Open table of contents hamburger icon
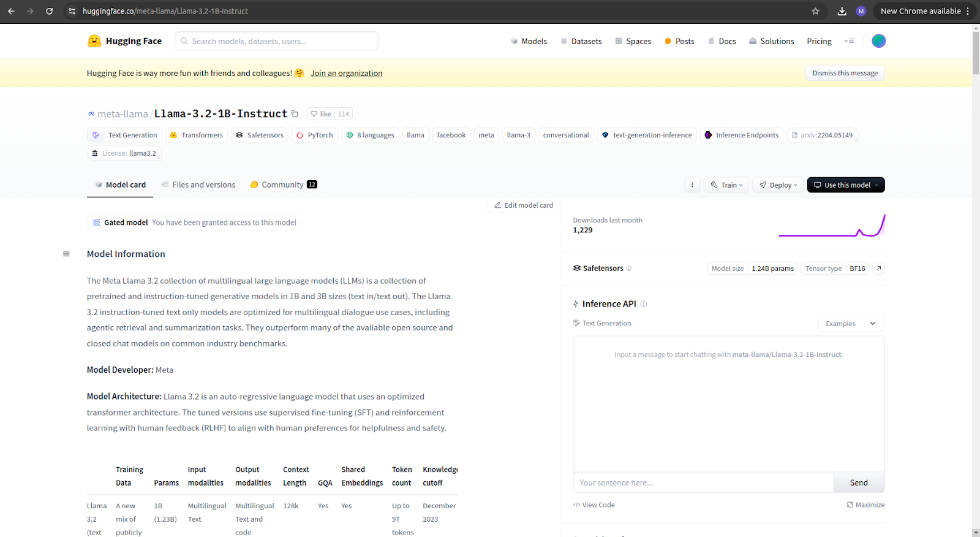 point(66,254)
